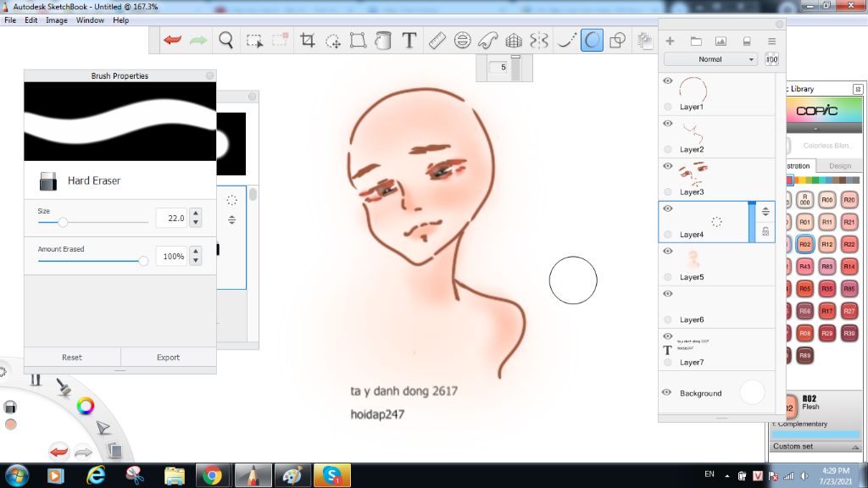868x488 pixels.
Task: Select the Distort transform tool
Action: pyautogui.click(x=359, y=41)
